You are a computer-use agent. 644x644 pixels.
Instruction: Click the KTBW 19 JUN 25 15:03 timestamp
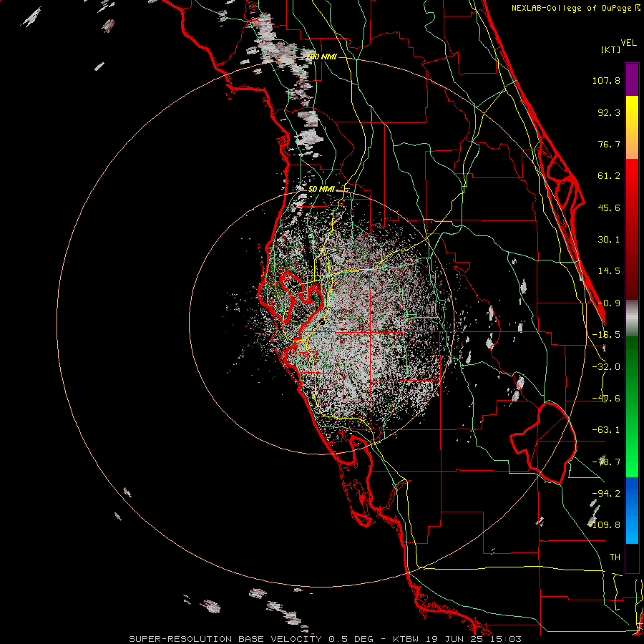(457, 639)
